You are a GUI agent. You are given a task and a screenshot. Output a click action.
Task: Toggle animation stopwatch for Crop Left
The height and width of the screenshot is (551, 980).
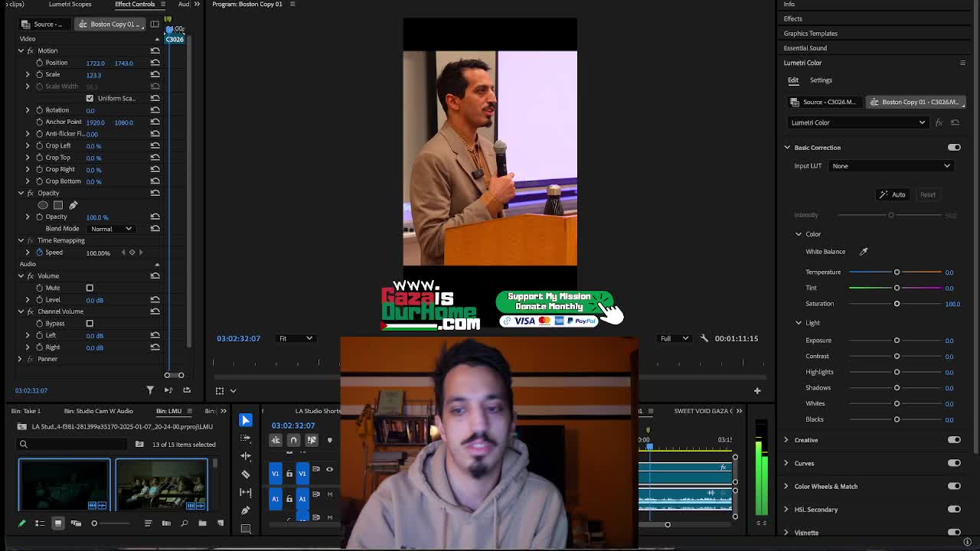39,145
